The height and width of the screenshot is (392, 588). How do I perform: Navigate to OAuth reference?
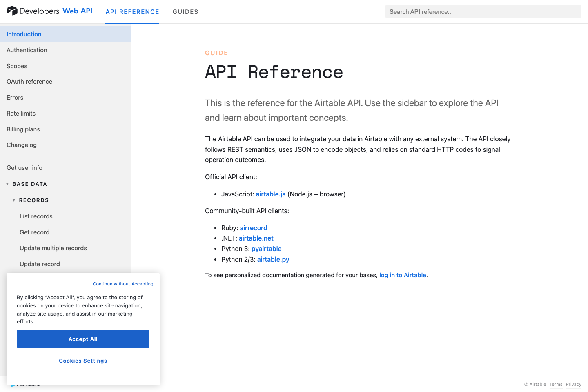(x=29, y=81)
